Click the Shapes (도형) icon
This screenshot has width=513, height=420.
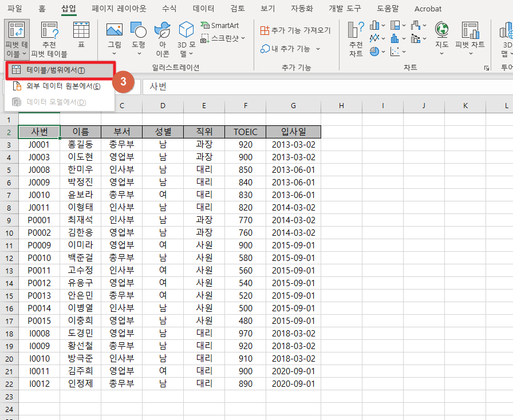[139, 30]
